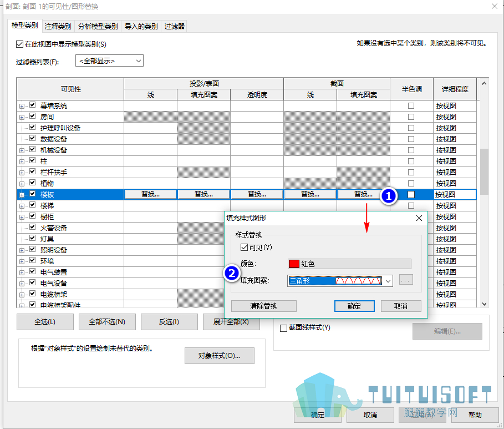
Task: Tick the 半色调 checkbox for 幕墙系统
Action: [x=411, y=105]
